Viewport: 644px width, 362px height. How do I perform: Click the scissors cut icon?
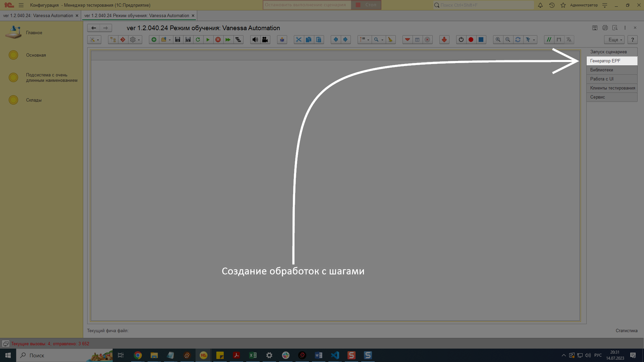click(299, 40)
